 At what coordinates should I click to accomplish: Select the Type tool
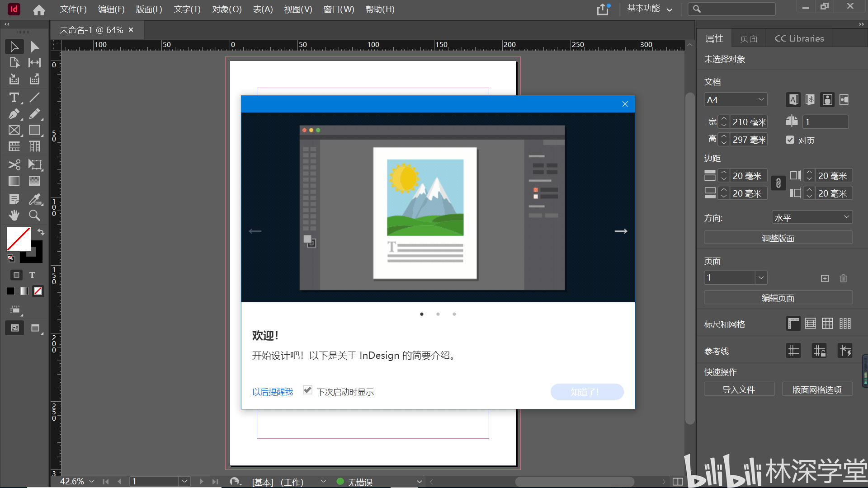[14, 97]
